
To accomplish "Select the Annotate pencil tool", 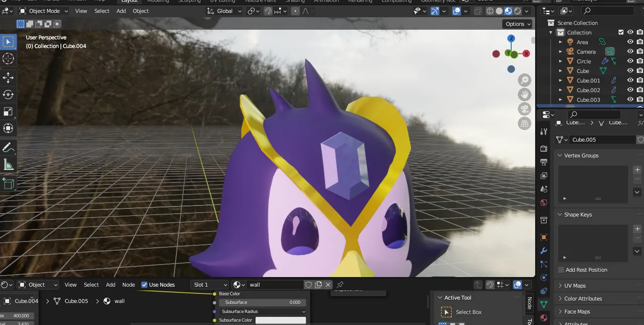I will coord(8,148).
